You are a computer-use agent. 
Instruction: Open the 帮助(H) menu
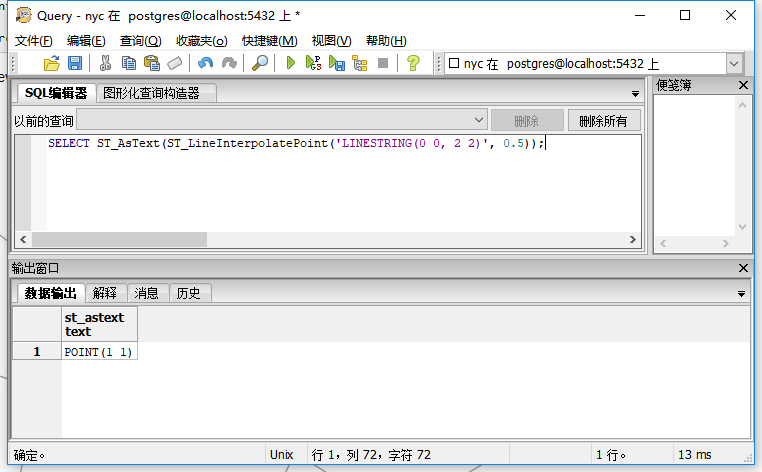[386, 41]
